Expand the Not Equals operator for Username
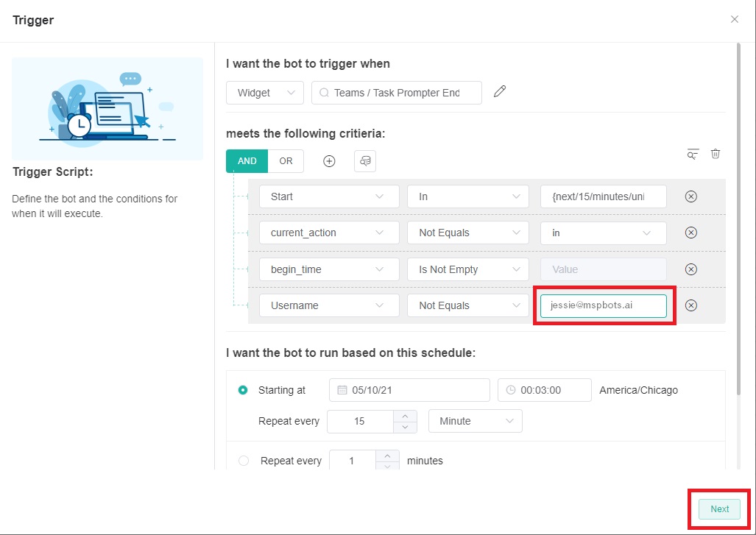 pyautogui.click(x=468, y=305)
